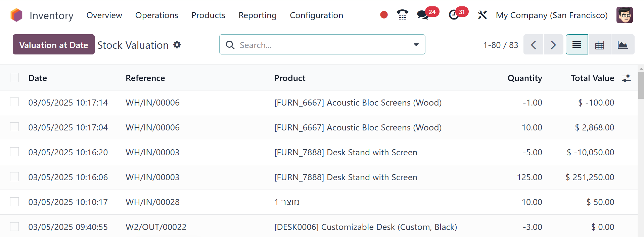The height and width of the screenshot is (237, 644).
Task: Click the Valuation at Date button
Action: coord(54,45)
